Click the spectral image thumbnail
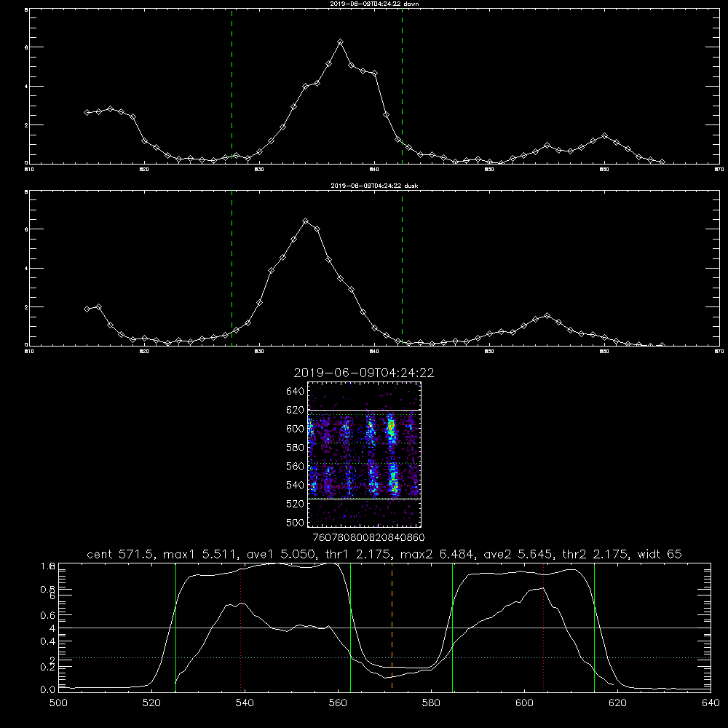Viewport: 728px width, 728px height. [x=364, y=454]
